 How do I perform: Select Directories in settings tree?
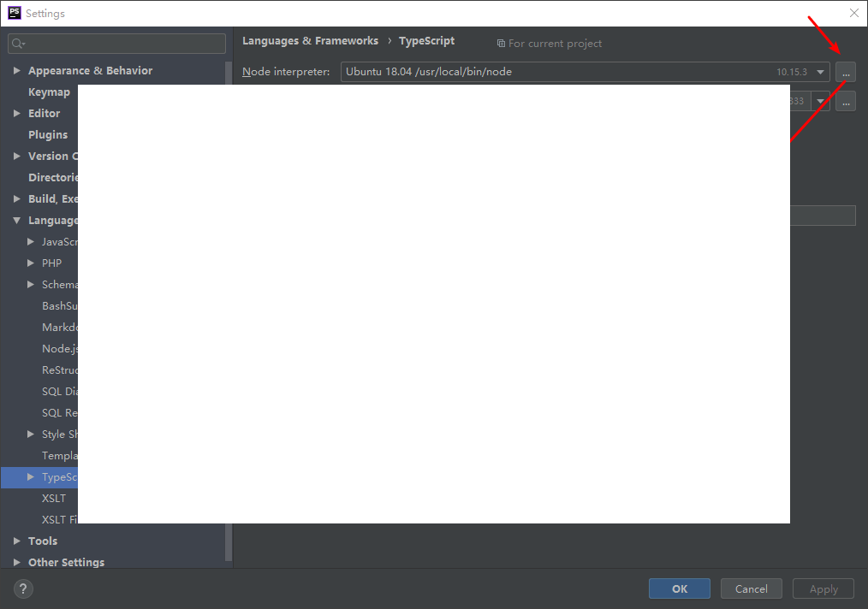click(x=53, y=178)
